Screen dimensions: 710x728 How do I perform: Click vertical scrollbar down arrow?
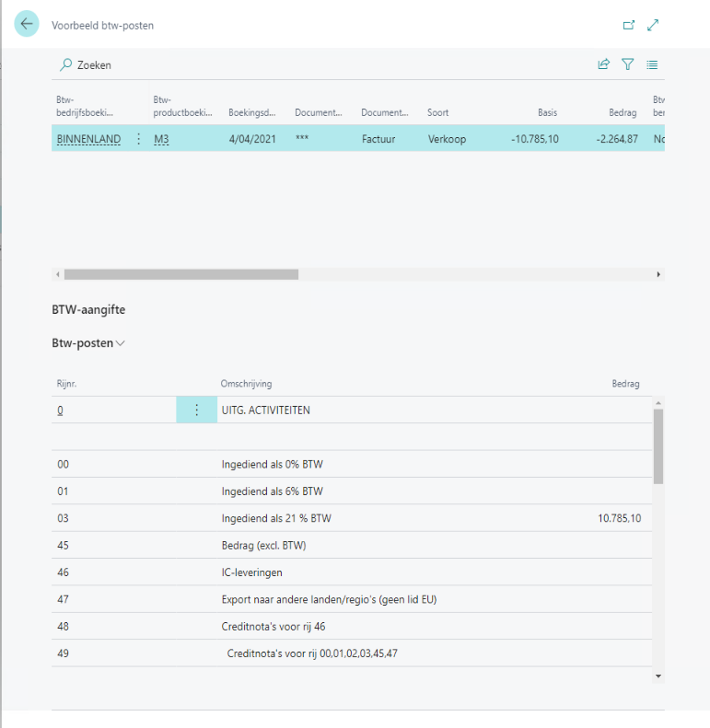[x=658, y=676]
